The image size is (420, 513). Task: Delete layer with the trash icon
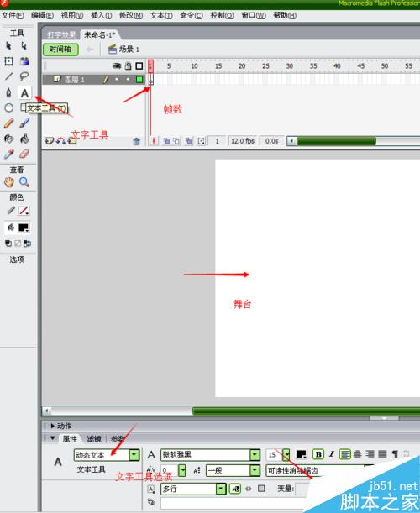point(137,141)
